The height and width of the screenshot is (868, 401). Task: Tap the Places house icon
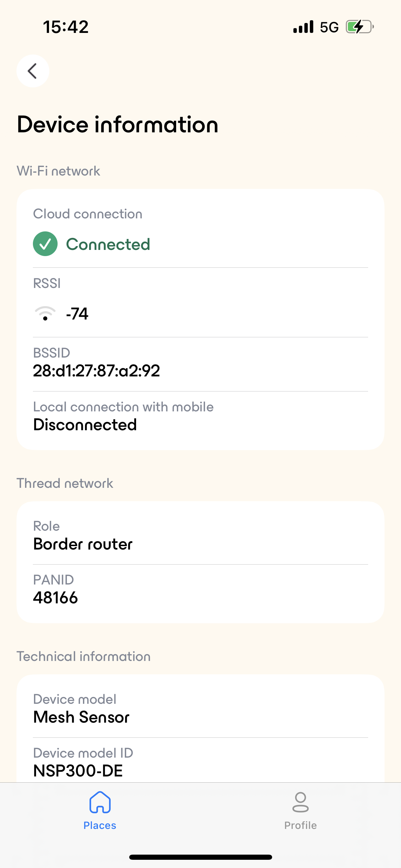100,802
